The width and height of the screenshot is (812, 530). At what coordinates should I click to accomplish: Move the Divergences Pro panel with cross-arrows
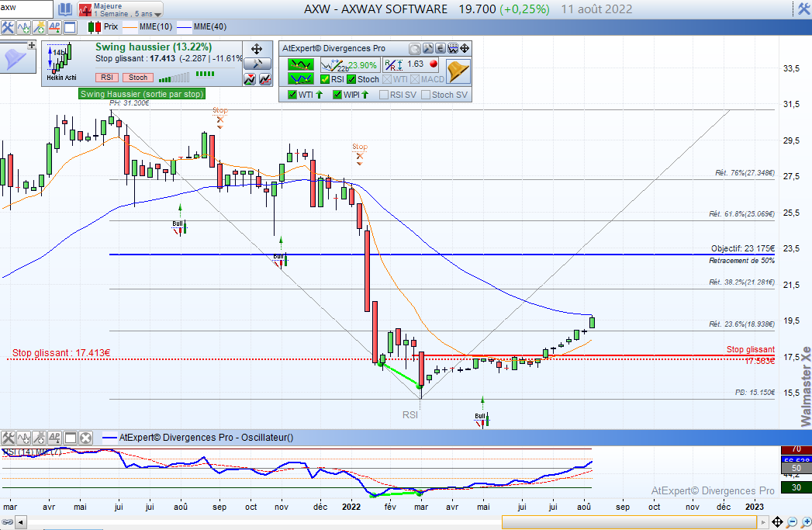click(465, 49)
